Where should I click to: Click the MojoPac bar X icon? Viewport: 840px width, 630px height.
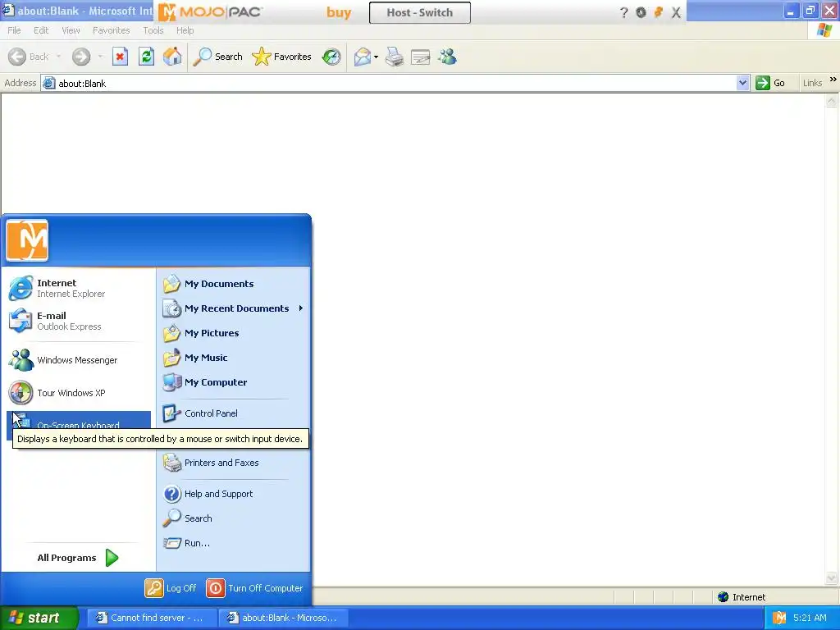tap(676, 12)
